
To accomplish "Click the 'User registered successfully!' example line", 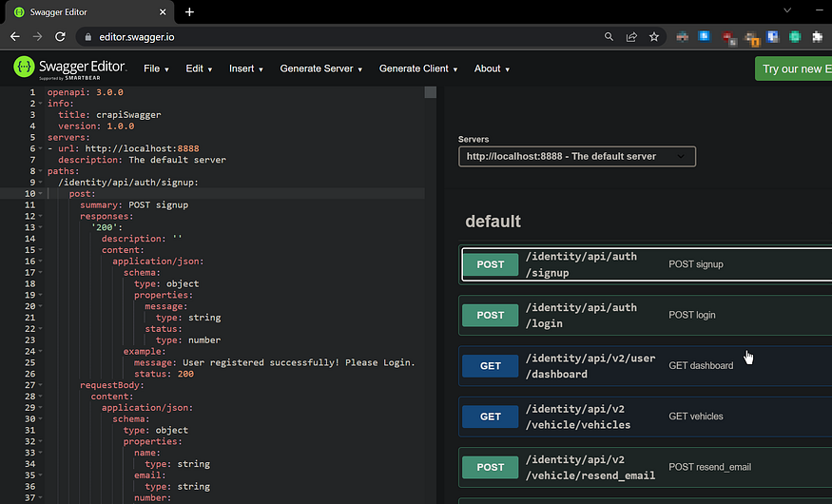I will click(x=275, y=363).
